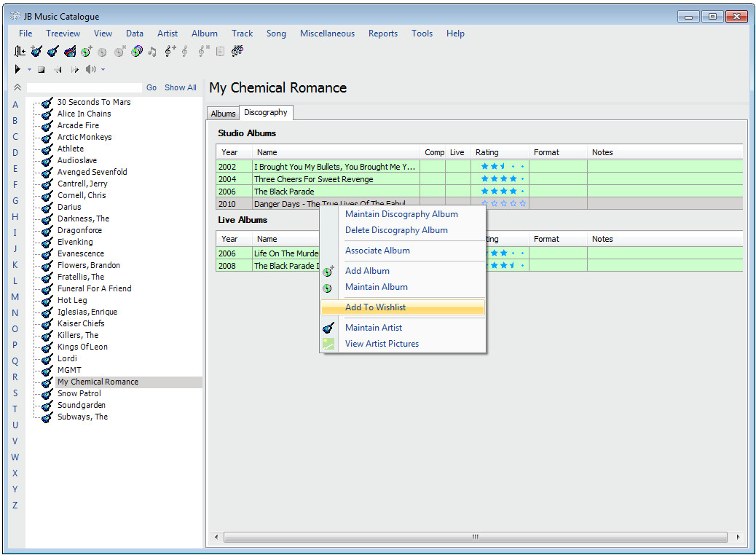Click the artist pictures guitar icon in toolbar
The width and height of the screenshot is (756, 555).
pyautogui.click(x=70, y=51)
